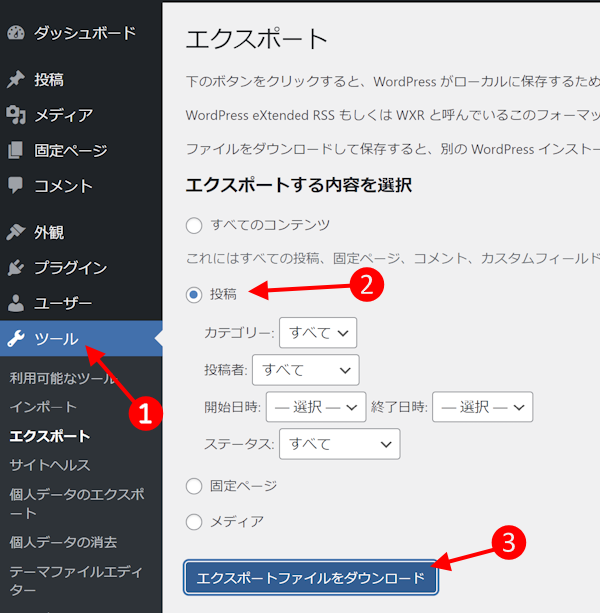The image size is (600, 613).
Task: Open the 開始日時 dropdown
Action: 316,407
